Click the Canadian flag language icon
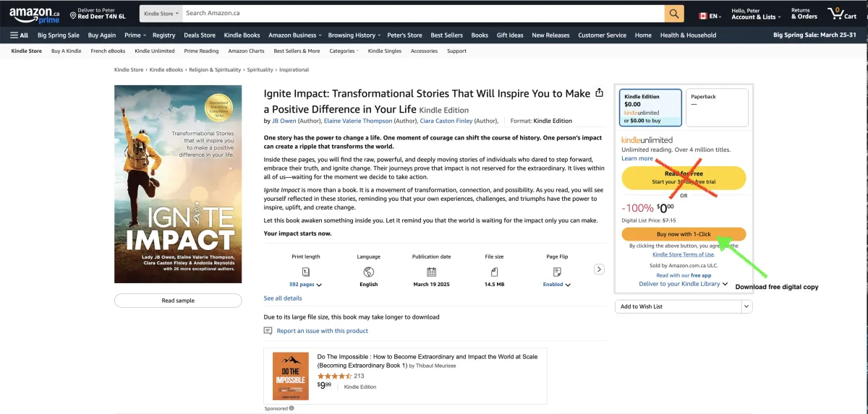The height and width of the screenshot is (414, 868). [702, 16]
